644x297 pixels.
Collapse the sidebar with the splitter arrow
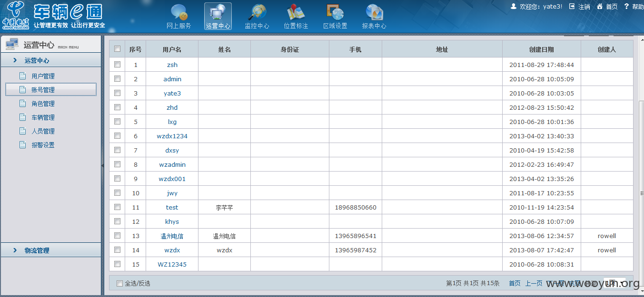point(103,165)
